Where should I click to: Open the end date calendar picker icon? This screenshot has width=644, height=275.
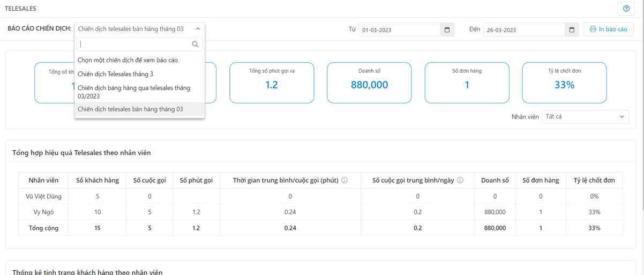point(572,29)
